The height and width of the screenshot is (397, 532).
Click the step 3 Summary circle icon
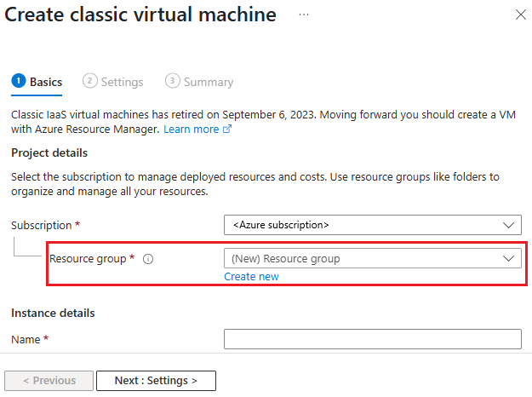click(172, 81)
